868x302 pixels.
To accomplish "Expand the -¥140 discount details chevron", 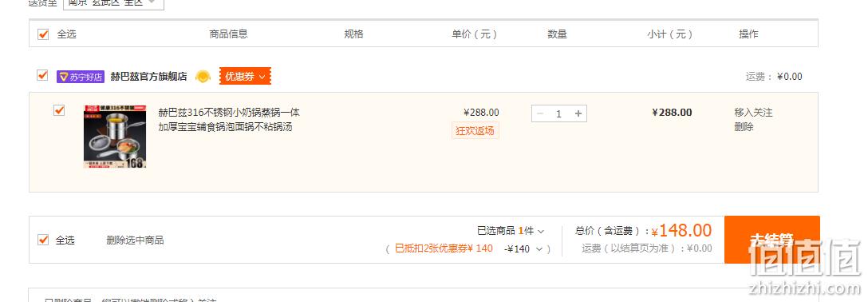I will click(x=539, y=249).
